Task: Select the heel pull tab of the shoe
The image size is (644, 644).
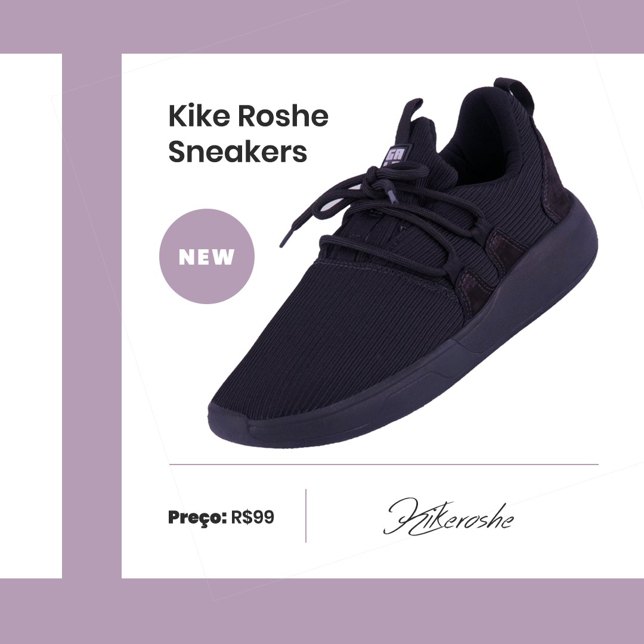Action: [x=513, y=92]
